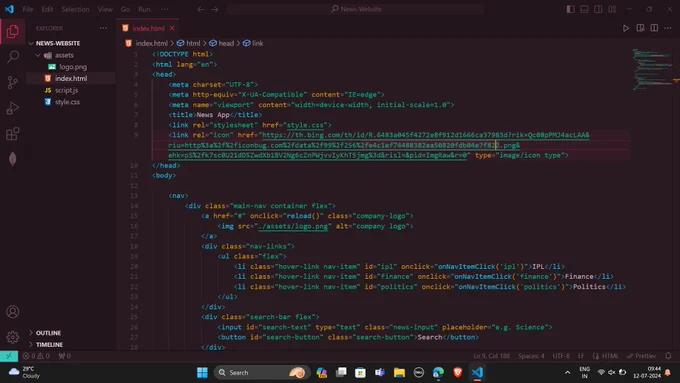The height and width of the screenshot is (383, 680).
Task: Open the Explorer views and more actions ellipsis
Action: (x=103, y=28)
